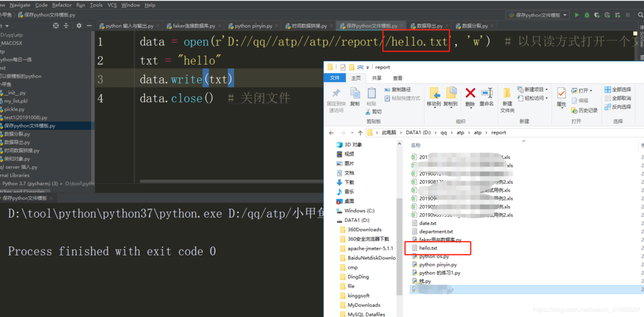
Task: Select hello.txt in Explorer file list
Action: pyautogui.click(x=429, y=248)
